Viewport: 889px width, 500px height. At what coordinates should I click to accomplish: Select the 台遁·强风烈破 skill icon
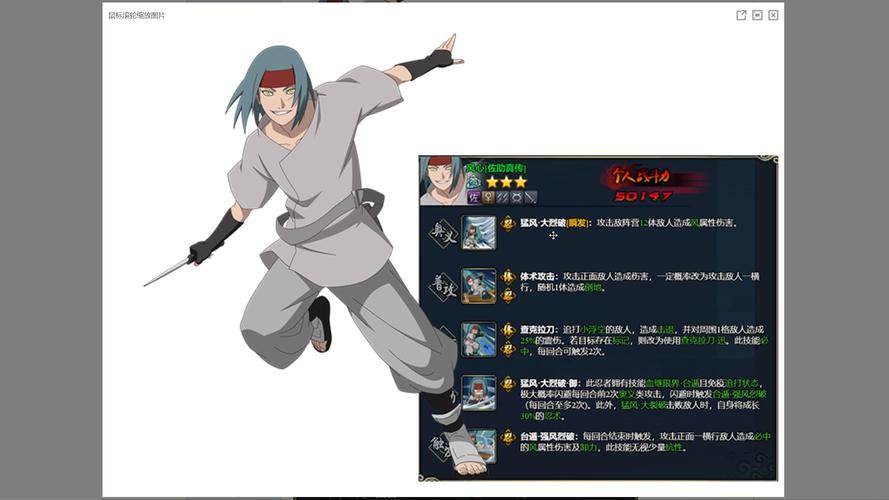point(481,446)
